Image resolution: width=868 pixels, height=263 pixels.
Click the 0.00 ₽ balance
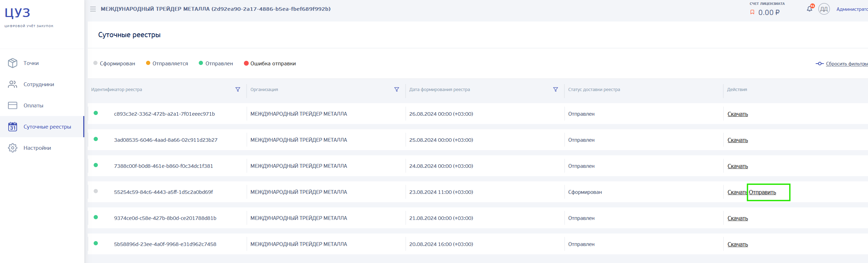tap(769, 13)
